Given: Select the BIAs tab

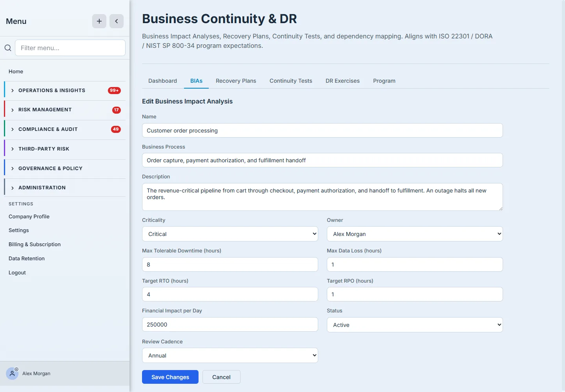Looking at the screenshot, I should pos(196,81).
